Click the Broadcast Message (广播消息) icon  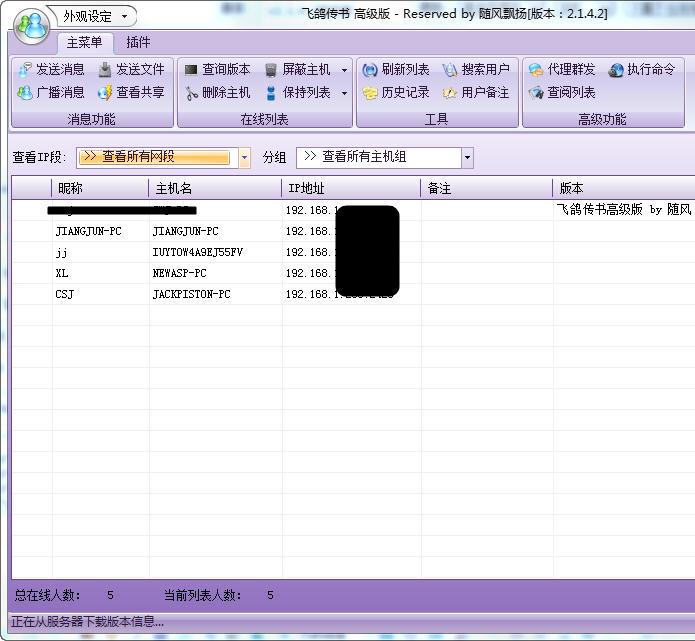[x=25, y=93]
